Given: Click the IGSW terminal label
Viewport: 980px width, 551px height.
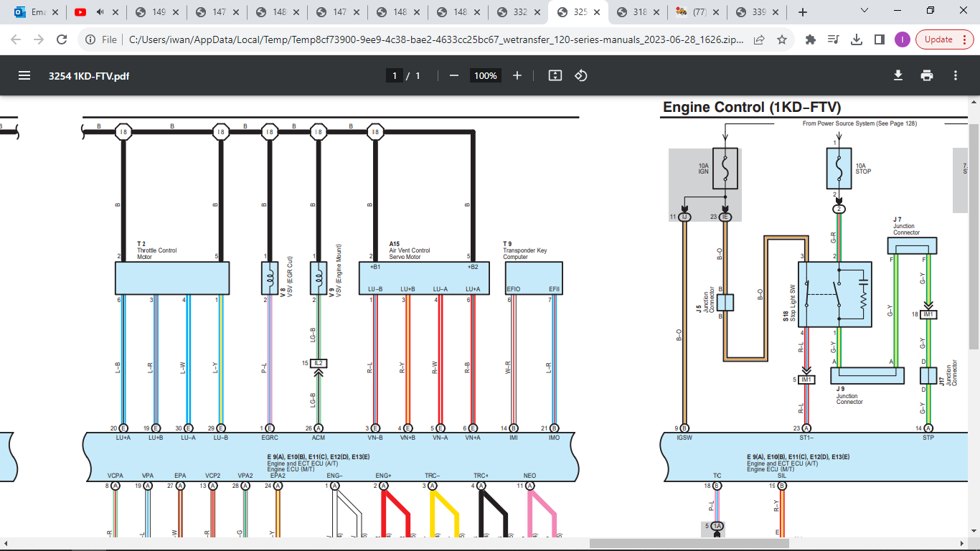Looking at the screenshot, I should point(684,437).
